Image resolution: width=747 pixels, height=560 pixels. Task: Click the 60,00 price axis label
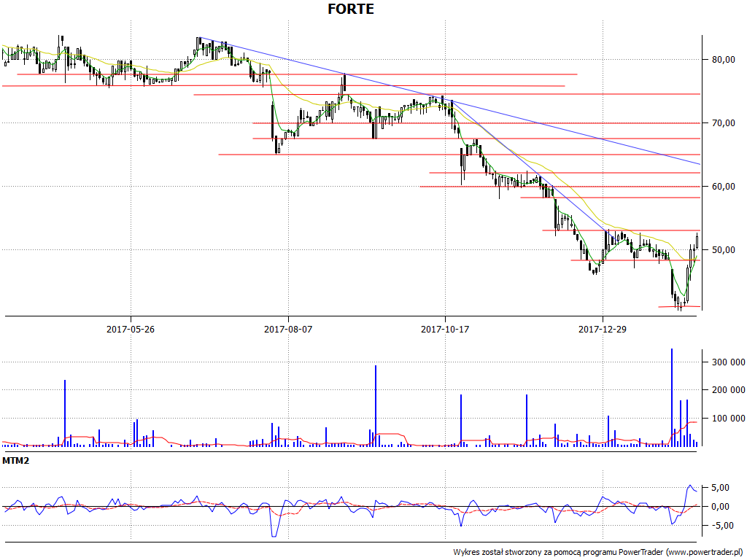(x=723, y=186)
